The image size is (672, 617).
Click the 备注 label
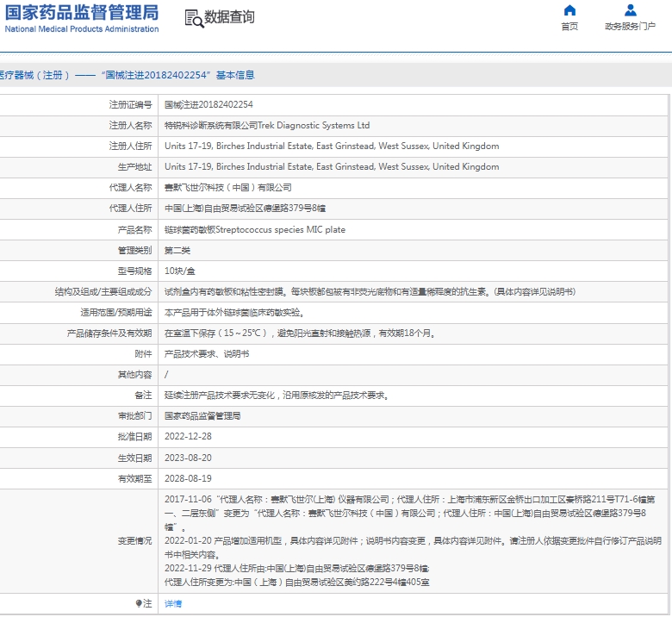click(x=143, y=396)
